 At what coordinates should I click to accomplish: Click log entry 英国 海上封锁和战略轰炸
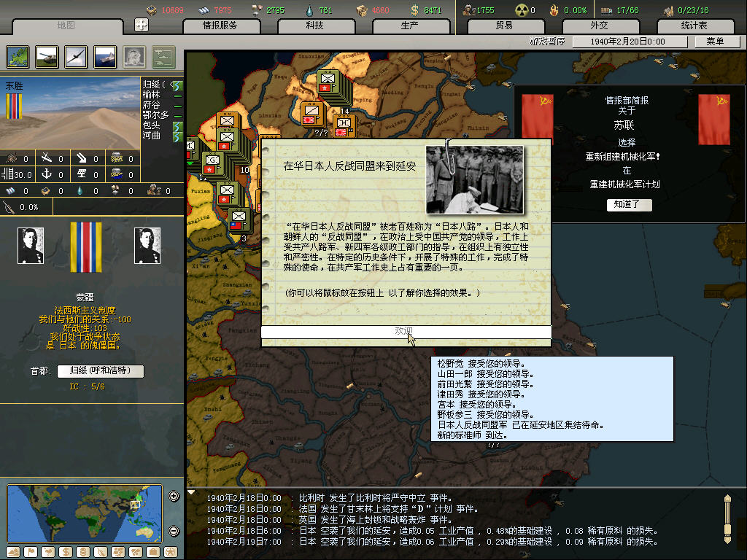tap(329, 519)
